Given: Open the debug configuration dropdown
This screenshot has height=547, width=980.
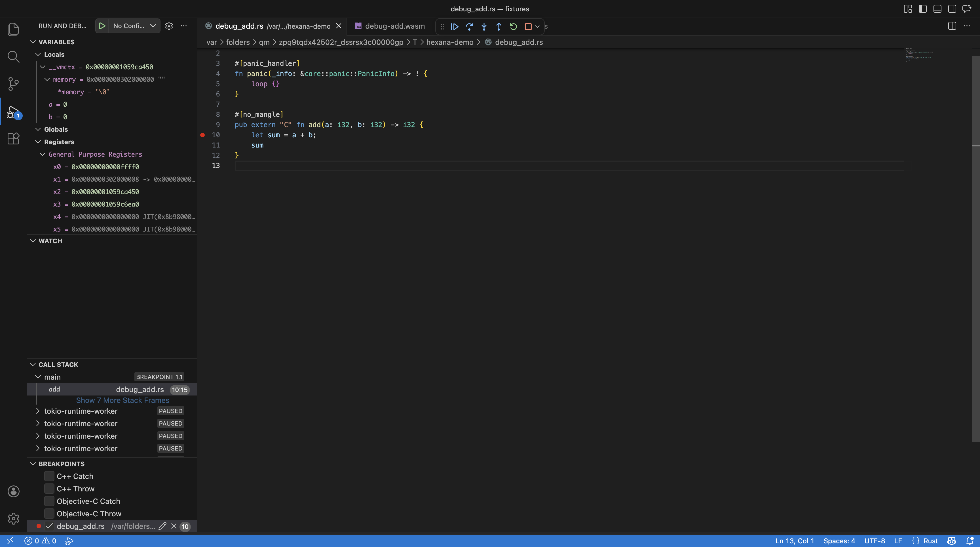Looking at the screenshot, I should click(135, 26).
